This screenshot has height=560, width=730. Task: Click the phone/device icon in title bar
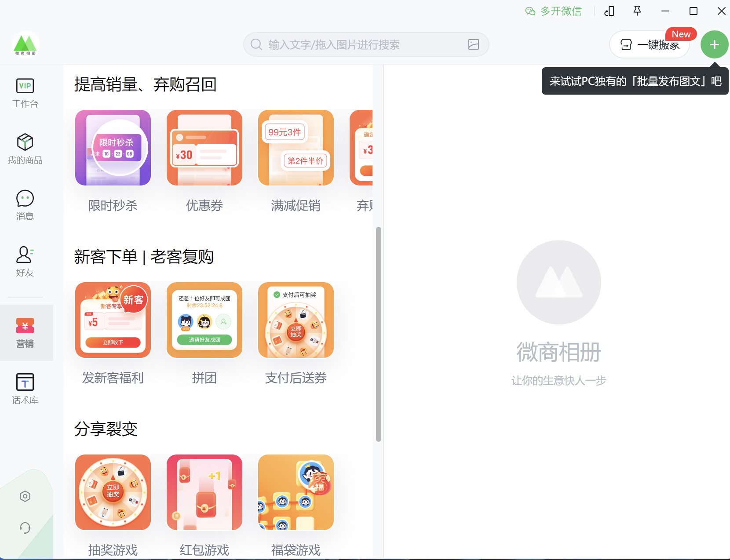tap(610, 11)
